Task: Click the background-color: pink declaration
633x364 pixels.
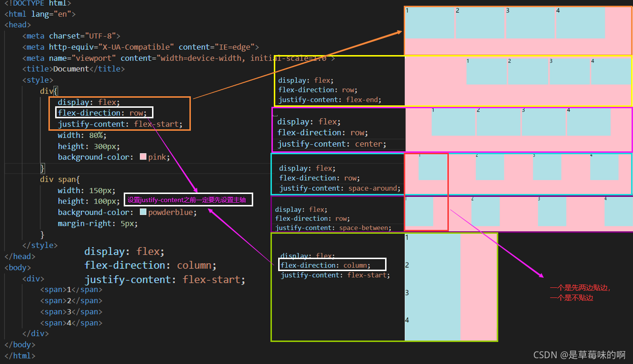Action: click(114, 157)
